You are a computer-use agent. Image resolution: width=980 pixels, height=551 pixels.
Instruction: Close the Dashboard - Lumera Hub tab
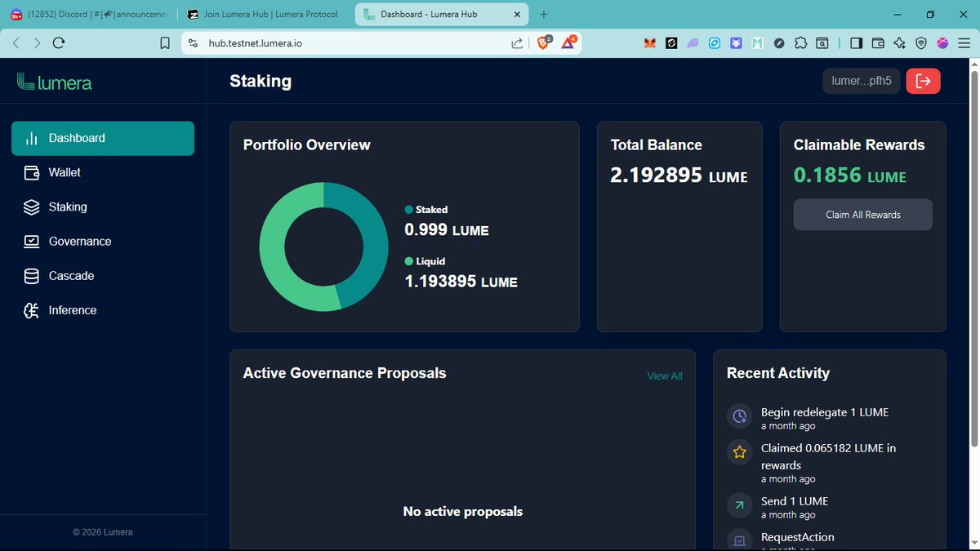pyautogui.click(x=518, y=14)
